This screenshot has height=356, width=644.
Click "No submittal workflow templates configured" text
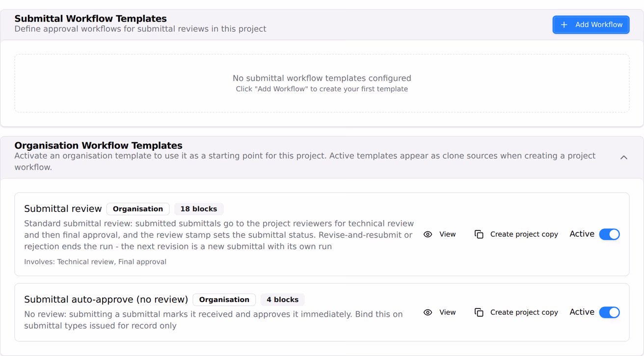pyautogui.click(x=322, y=78)
